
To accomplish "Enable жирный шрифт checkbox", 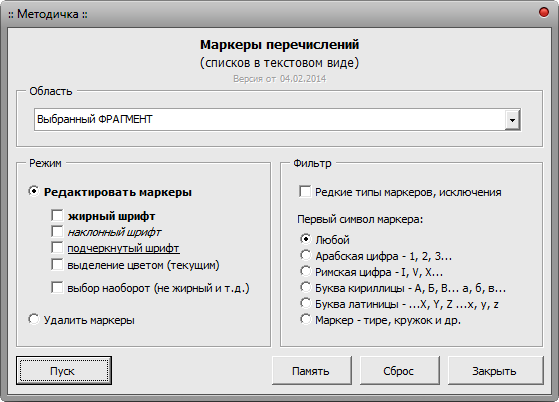I will (x=57, y=216).
